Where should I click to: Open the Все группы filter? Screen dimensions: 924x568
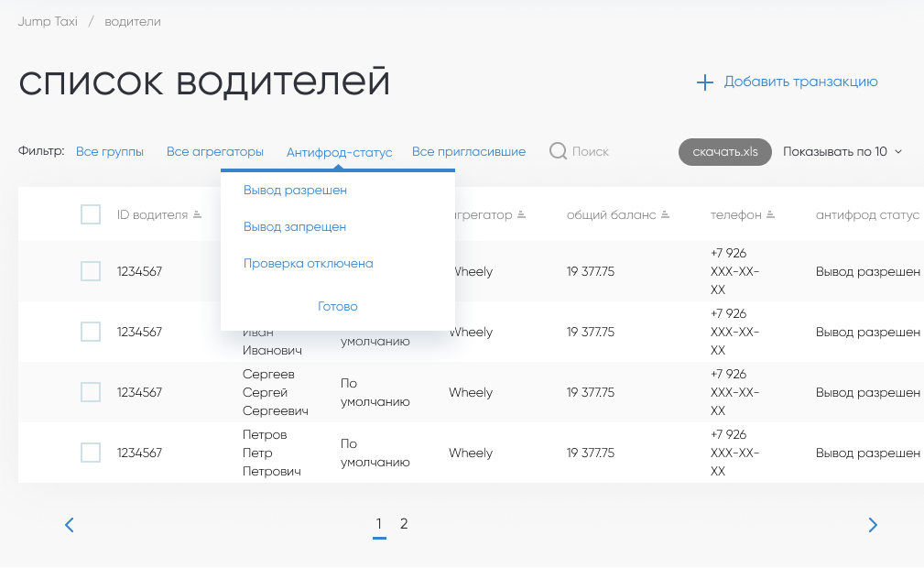tap(110, 151)
